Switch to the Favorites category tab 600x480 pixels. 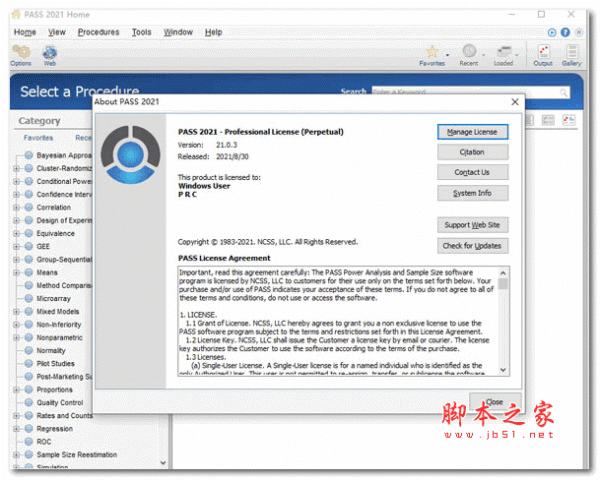[x=38, y=137]
